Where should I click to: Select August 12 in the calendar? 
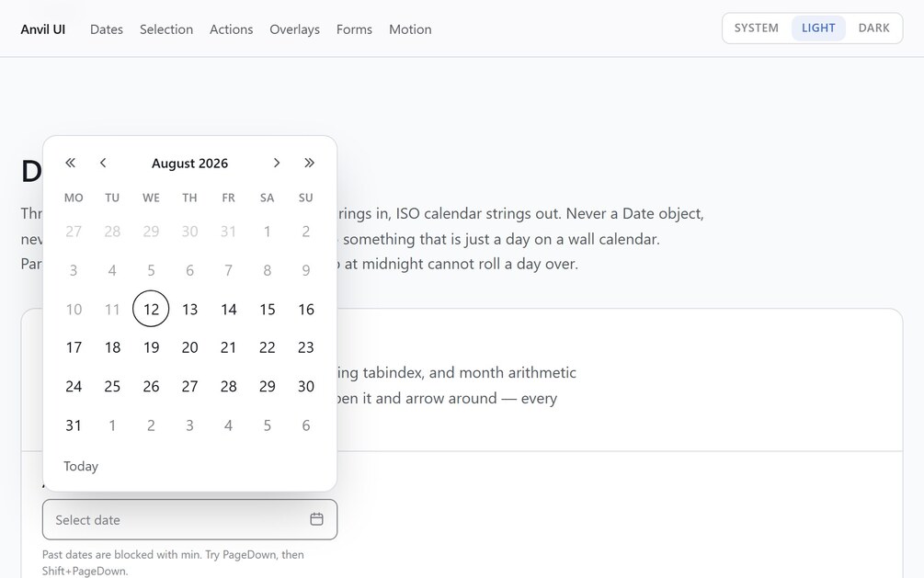coord(151,309)
